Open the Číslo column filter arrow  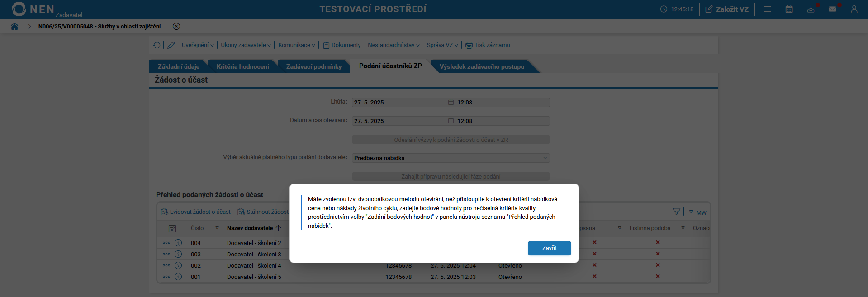tap(217, 228)
